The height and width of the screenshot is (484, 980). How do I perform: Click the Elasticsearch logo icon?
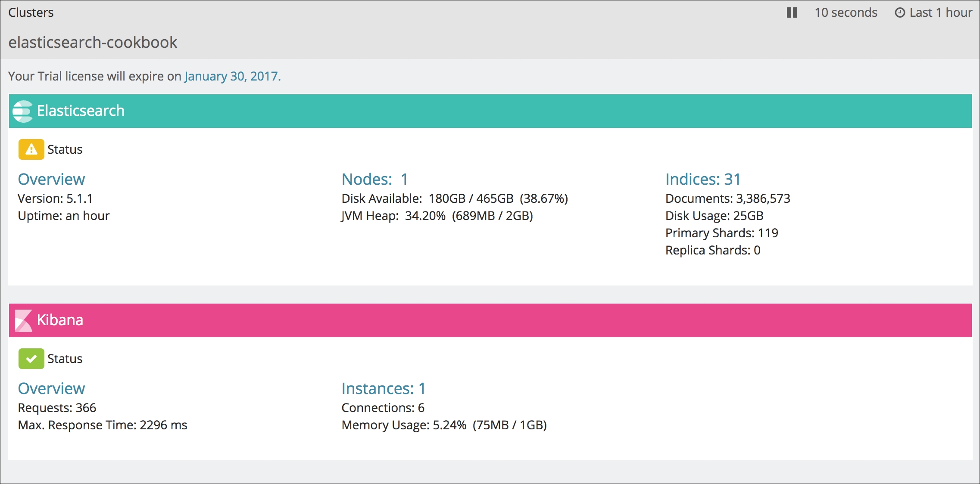22,111
